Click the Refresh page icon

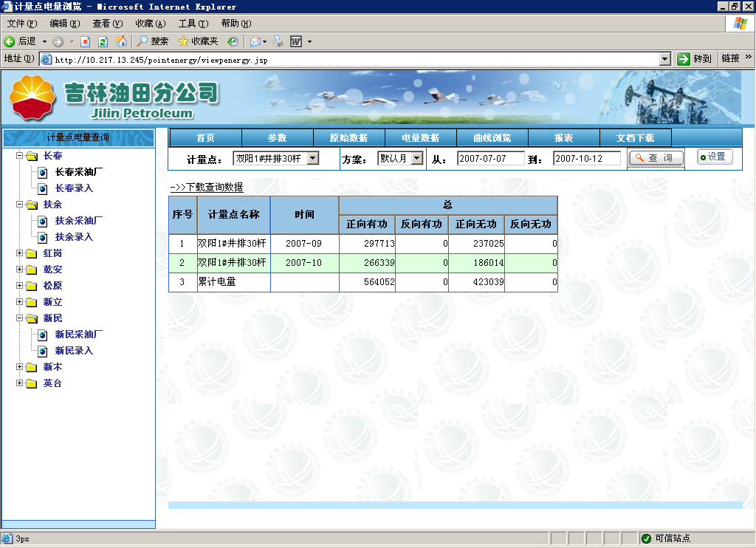pos(103,41)
